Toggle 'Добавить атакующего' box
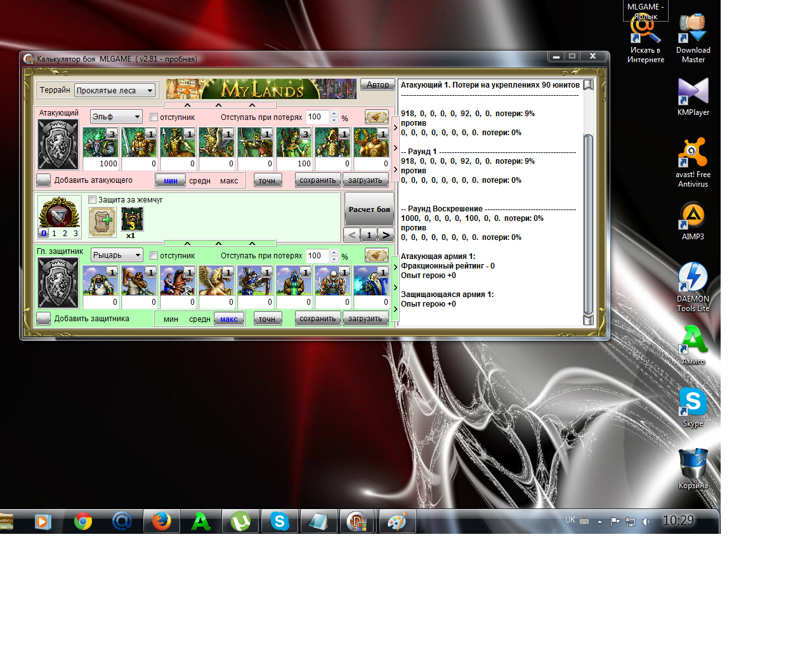The width and height of the screenshot is (812, 650). click(43, 180)
